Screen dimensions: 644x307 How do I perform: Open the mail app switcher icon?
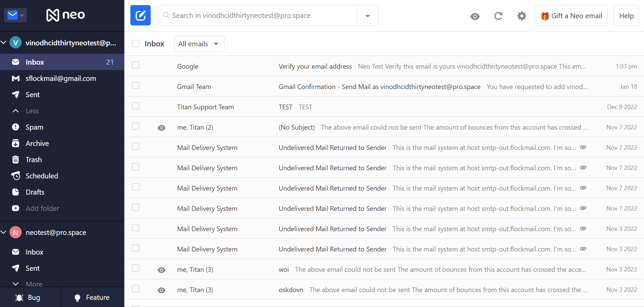pyautogui.click(x=15, y=15)
